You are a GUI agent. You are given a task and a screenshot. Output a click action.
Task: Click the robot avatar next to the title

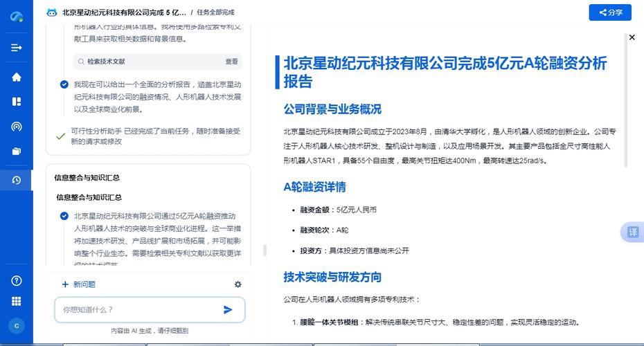pos(52,12)
